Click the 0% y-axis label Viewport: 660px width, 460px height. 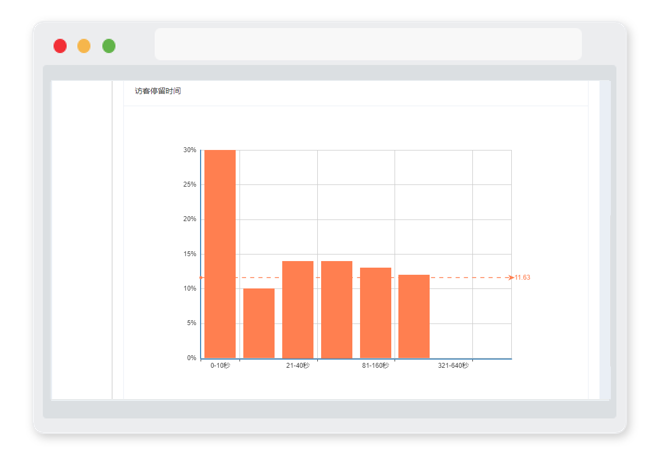coord(192,358)
